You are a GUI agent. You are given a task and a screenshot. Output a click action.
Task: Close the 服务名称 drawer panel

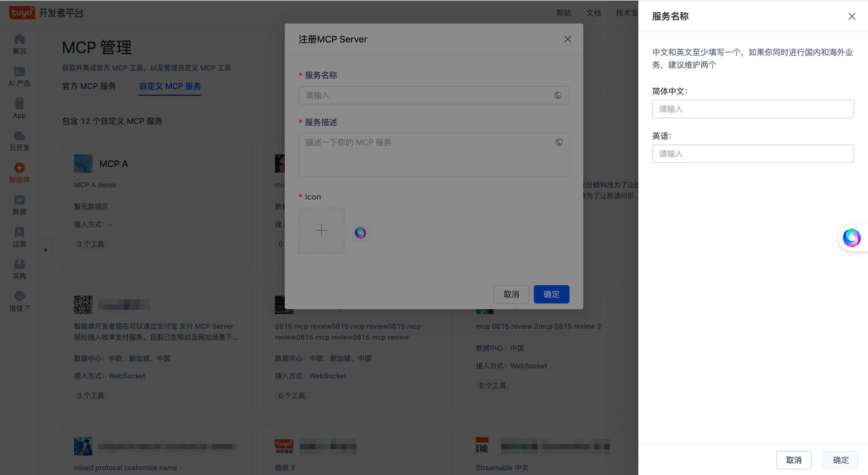pos(851,17)
